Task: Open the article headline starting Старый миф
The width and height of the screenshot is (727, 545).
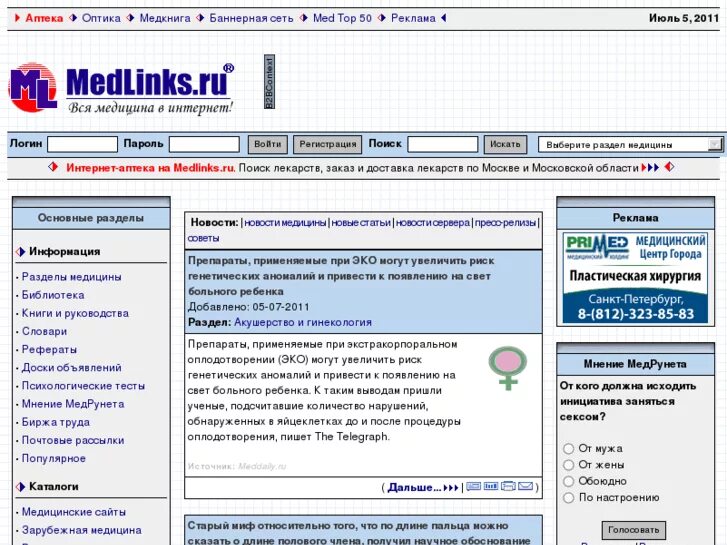Action: [x=359, y=533]
